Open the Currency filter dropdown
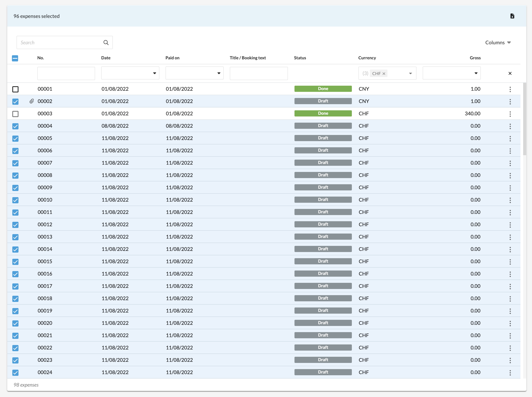532x397 pixels. click(x=411, y=73)
